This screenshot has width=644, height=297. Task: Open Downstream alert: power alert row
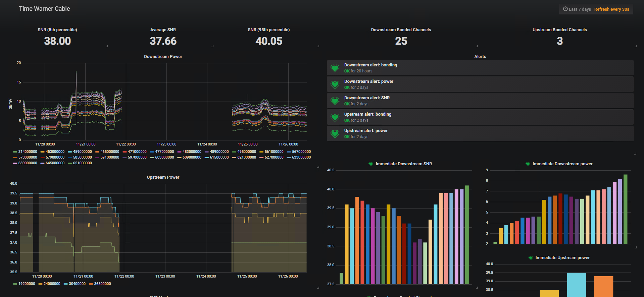[x=480, y=84]
